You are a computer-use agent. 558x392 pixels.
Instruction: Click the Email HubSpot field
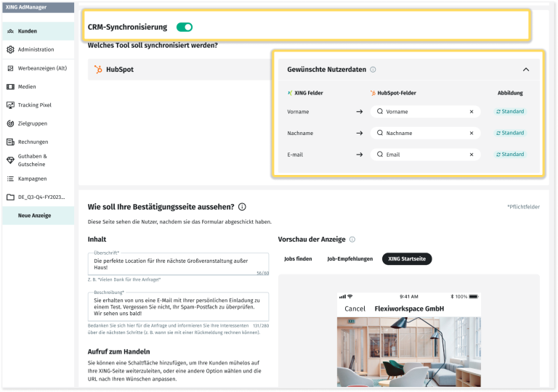pos(425,155)
